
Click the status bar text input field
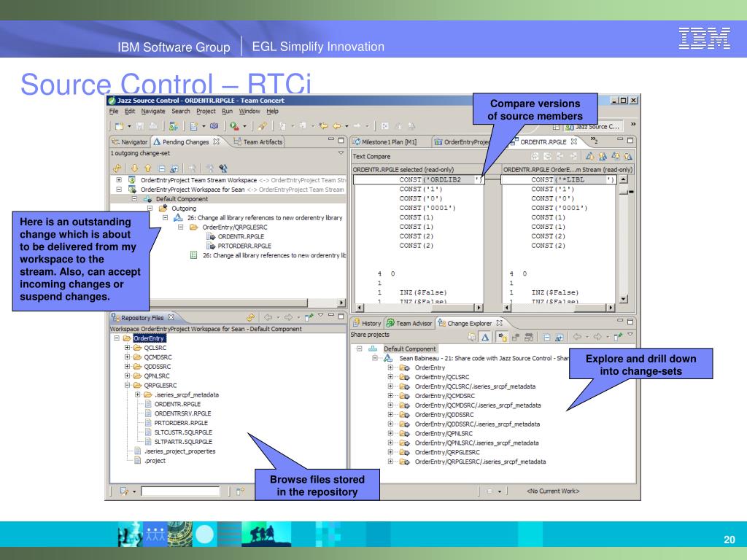tap(180, 491)
